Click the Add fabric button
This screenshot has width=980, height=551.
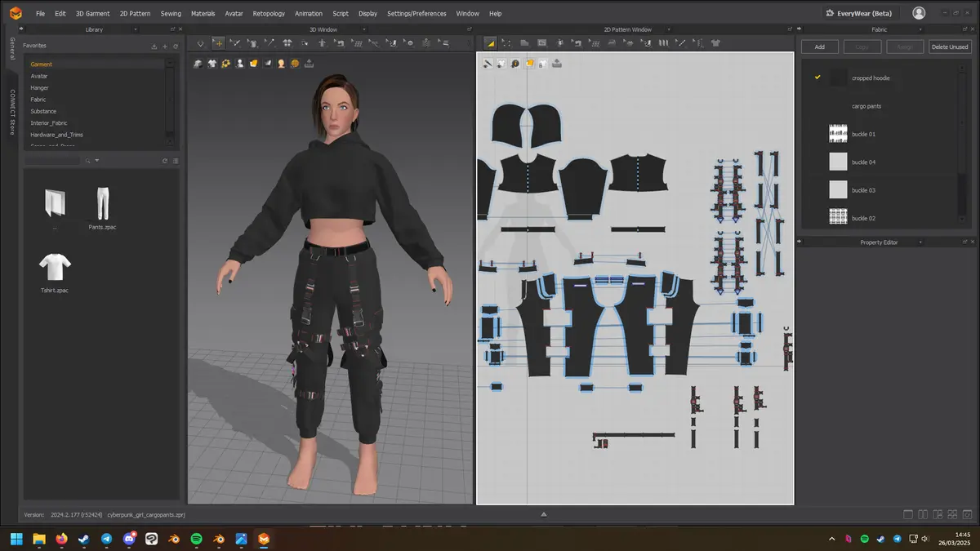tap(819, 47)
